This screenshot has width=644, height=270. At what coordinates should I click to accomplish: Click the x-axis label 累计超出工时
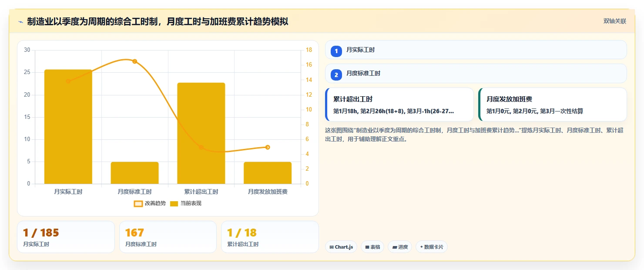(201, 192)
